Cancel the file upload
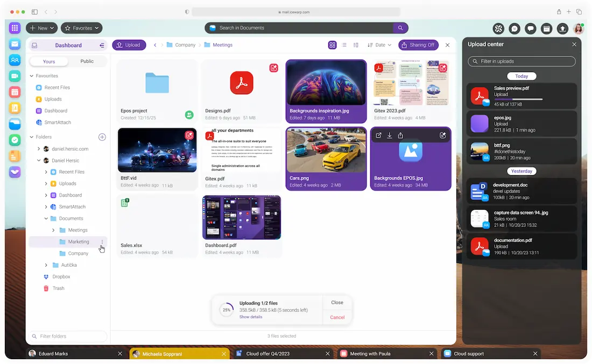This screenshot has width=592, height=364. click(337, 317)
